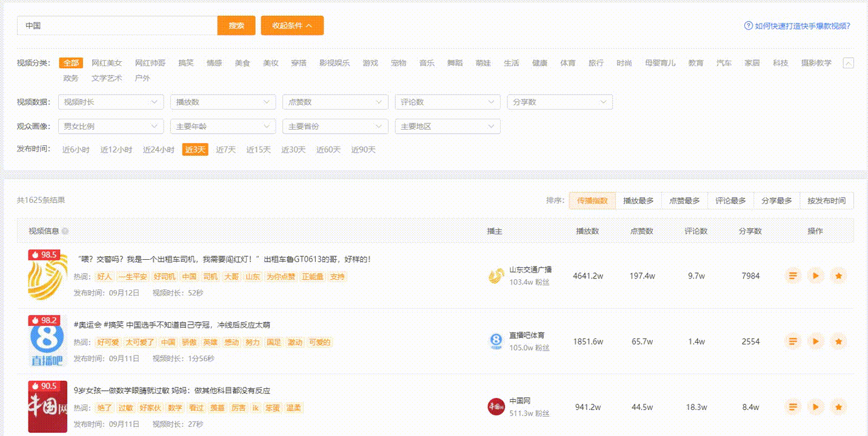868x436 pixels.
Task: Click the orange 搜索 button
Action: click(x=236, y=25)
